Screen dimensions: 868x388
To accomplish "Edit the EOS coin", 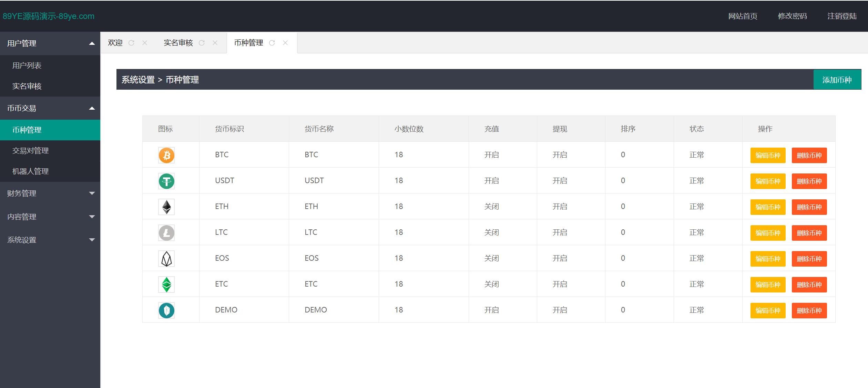I will tap(768, 259).
